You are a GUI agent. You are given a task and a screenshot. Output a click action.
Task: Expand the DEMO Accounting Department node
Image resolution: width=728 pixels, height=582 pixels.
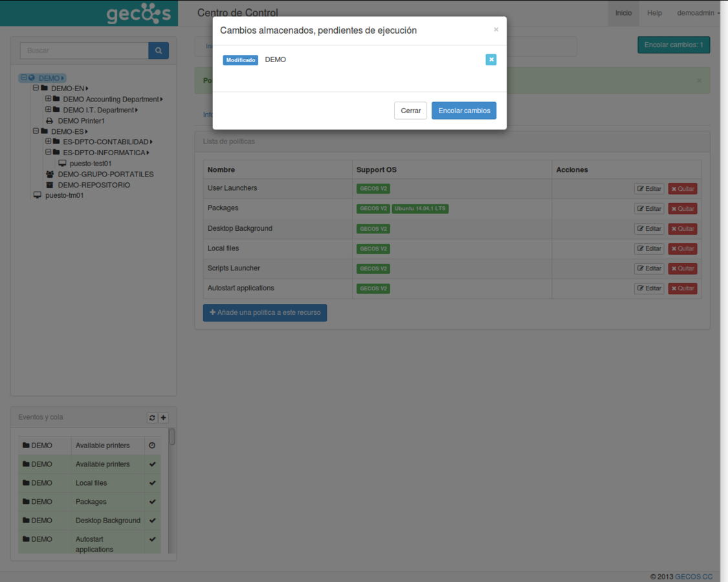point(48,98)
